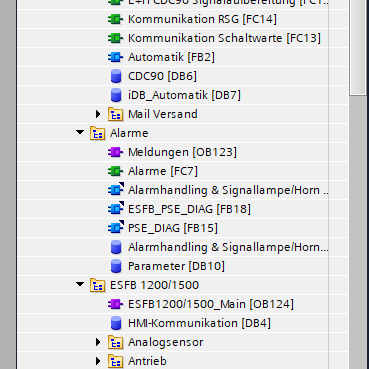Viewport: 369px width, 369px height.
Task: Click the Meldungen OB123 purple block icon
Action: pos(115,152)
